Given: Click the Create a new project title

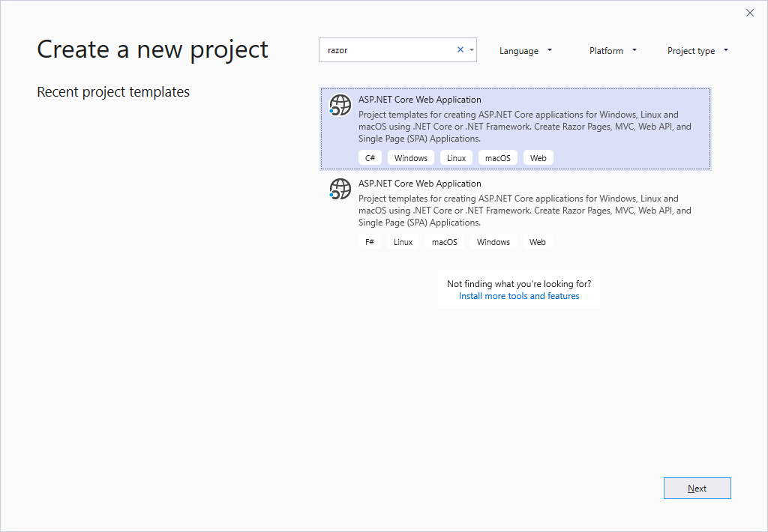Looking at the screenshot, I should click(152, 49).
